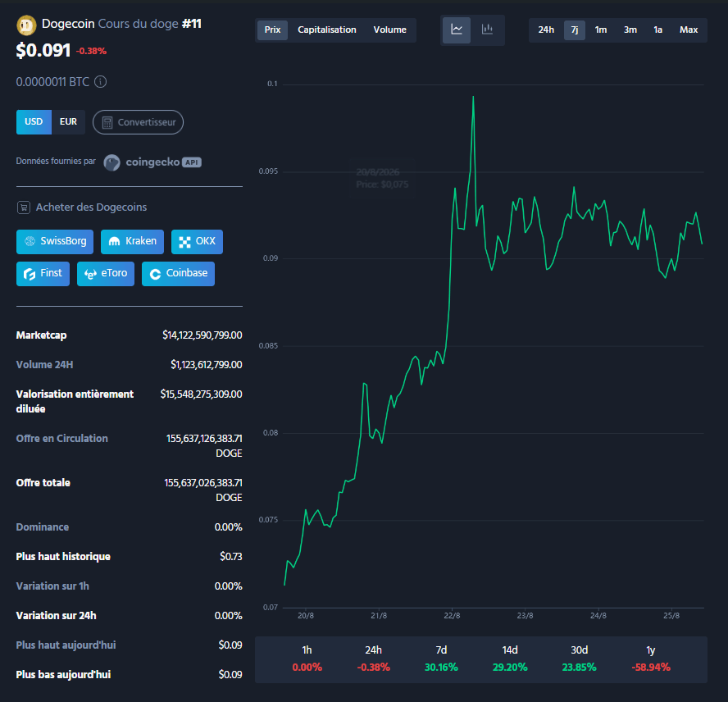Click the shopping cart icon beside Acheter

pyautogui.click(x=24, y=207)
